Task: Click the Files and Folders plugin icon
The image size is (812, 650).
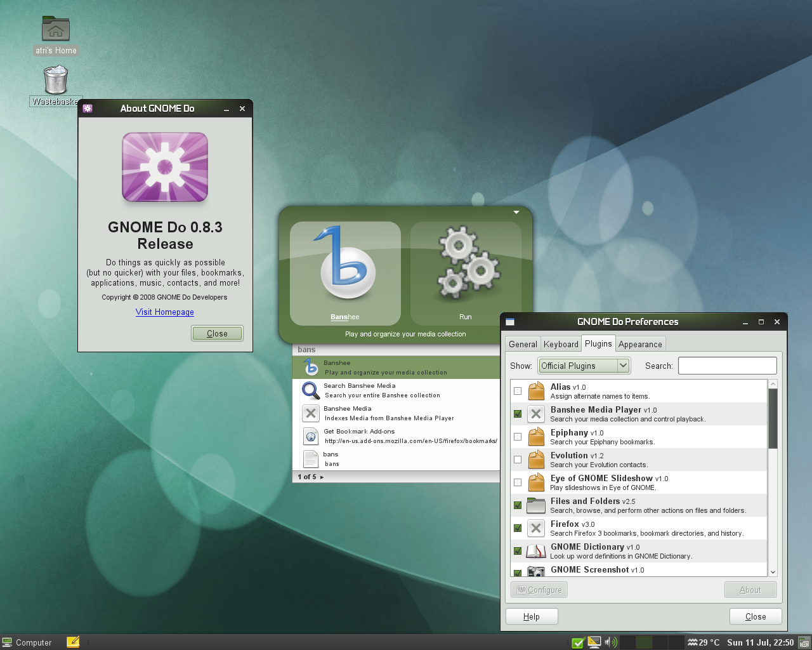Action: point(537,505)
